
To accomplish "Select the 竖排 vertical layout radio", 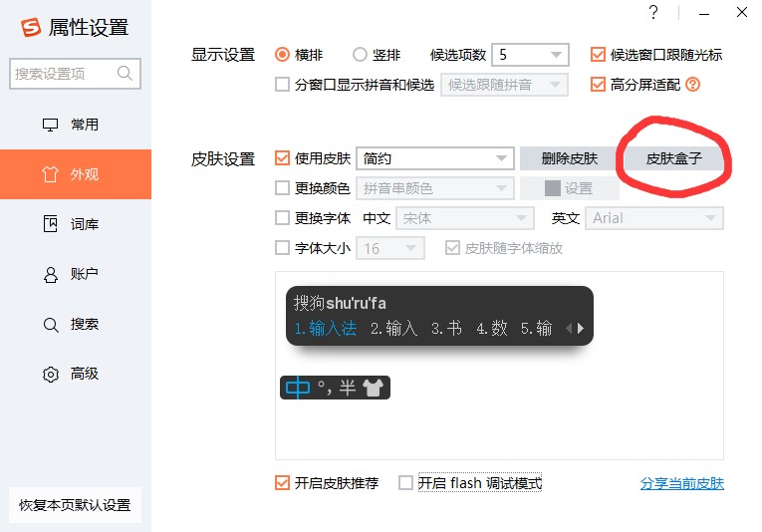I will click(x=360, y=55).
